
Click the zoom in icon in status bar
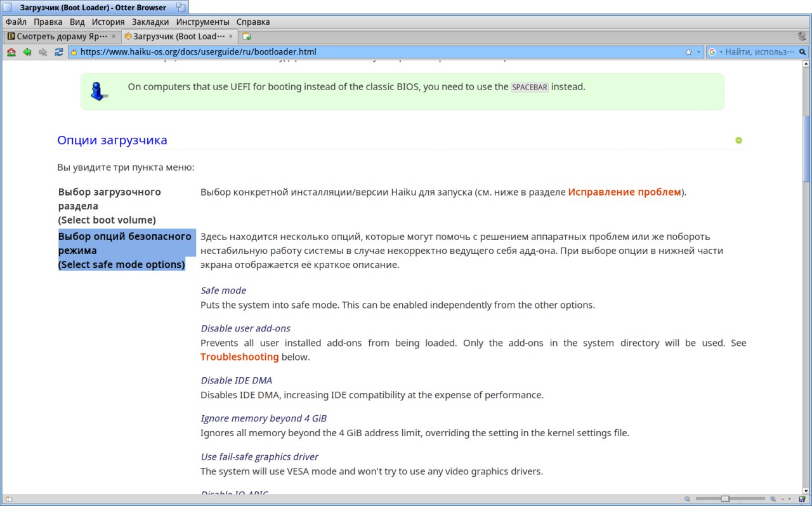(772, 499)
